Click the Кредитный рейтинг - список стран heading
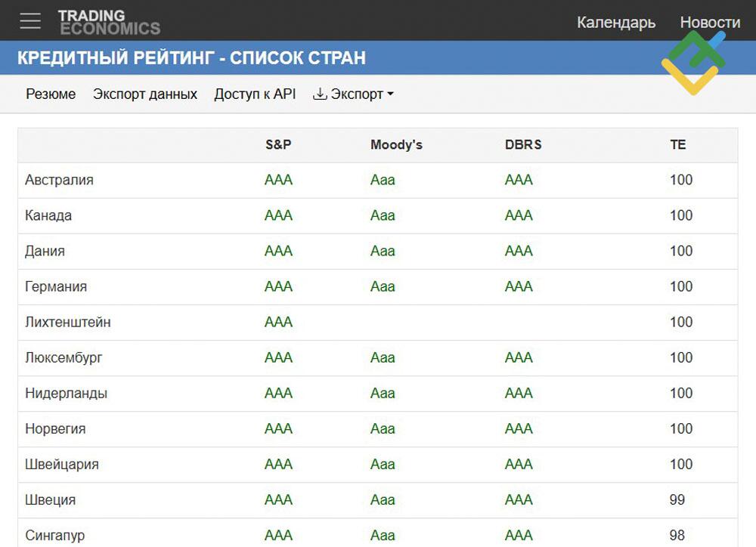The image size is (756, 547). point(191,58)
